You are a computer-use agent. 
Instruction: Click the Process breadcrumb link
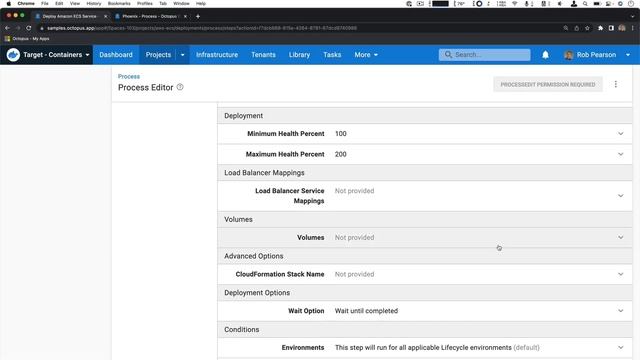click(129, 76)
